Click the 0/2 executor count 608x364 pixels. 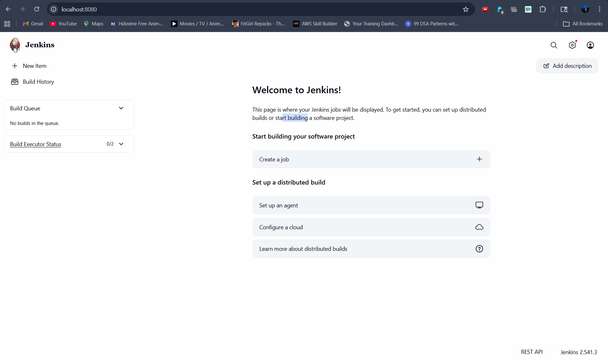(x=110, y=144)
